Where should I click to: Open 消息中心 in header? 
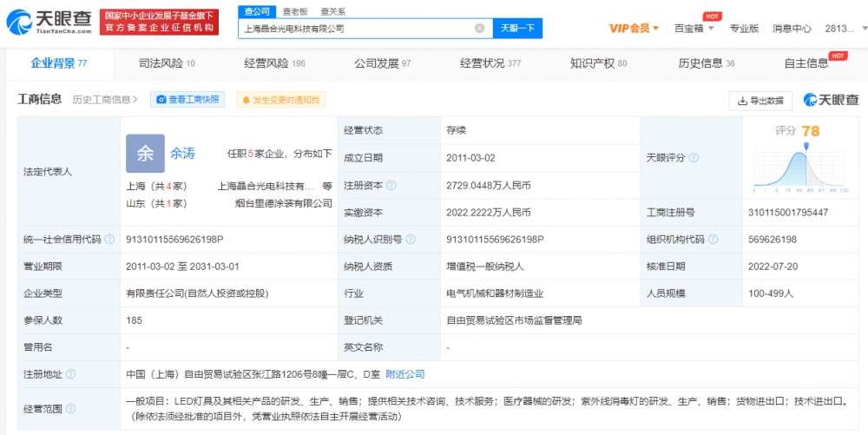(792, 29)
